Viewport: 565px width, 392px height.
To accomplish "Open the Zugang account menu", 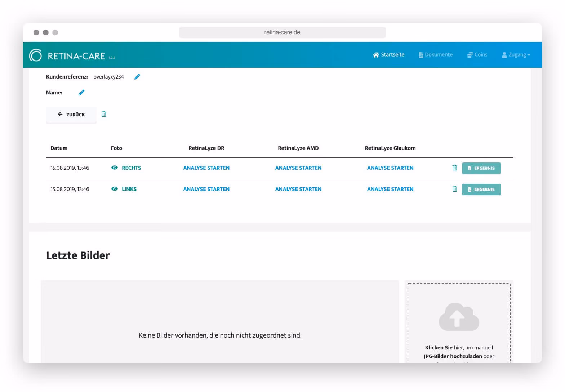I will (516, 55).
